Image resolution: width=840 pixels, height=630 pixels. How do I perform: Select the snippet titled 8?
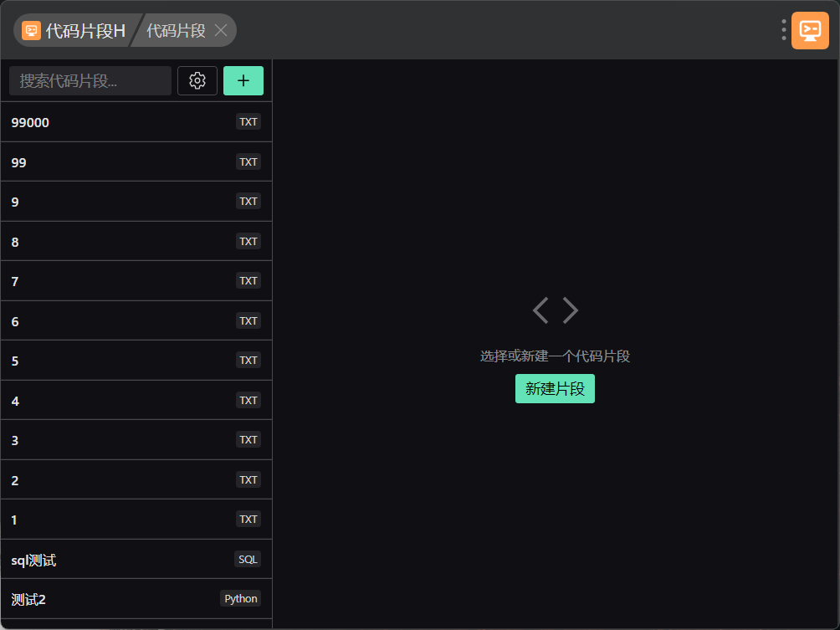click(x=136, y=241)
